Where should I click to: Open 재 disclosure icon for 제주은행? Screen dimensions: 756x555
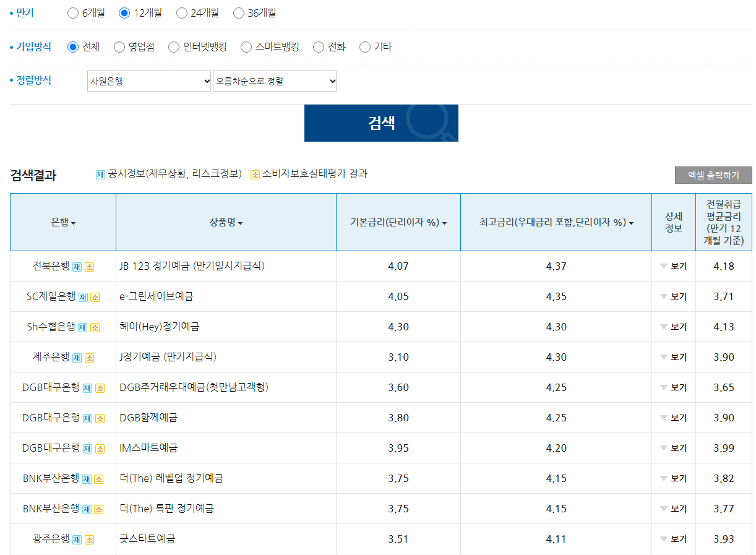[x=77, y=358]
